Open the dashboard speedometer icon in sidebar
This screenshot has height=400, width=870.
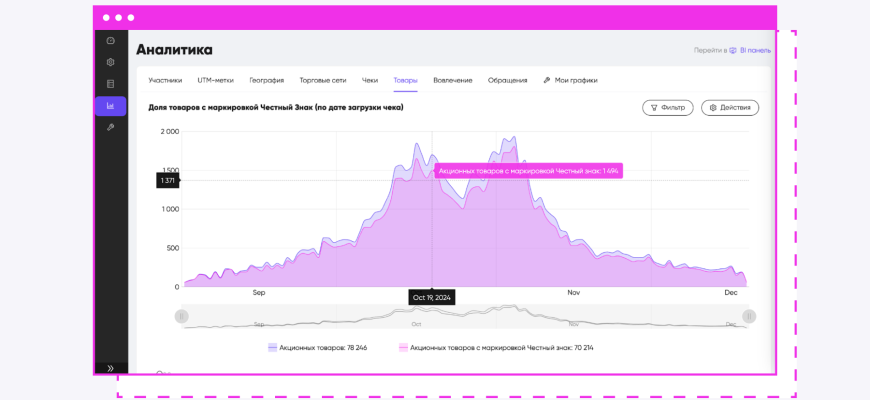110,41
